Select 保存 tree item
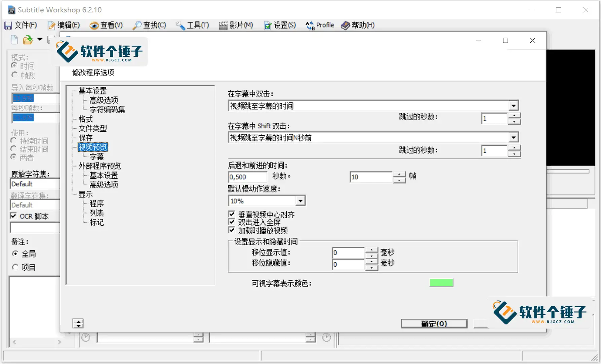This screenshot has height=364, width=601. (x=85, y=138)
